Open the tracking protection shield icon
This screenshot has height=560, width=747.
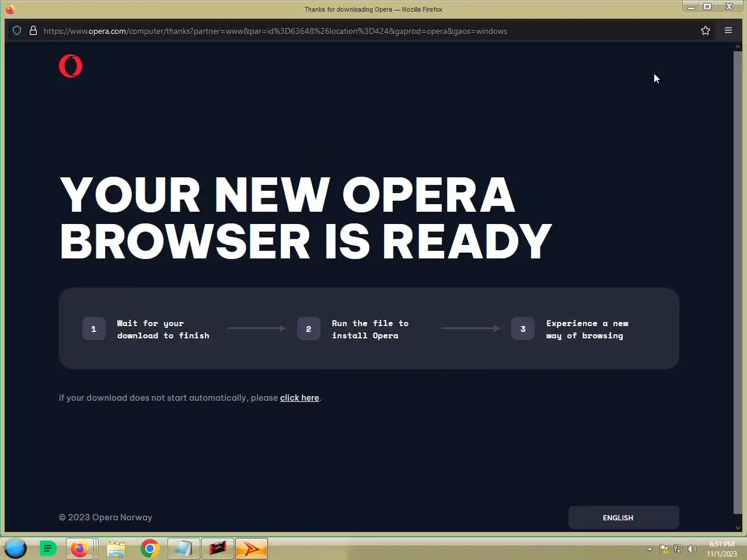(17, 30)
